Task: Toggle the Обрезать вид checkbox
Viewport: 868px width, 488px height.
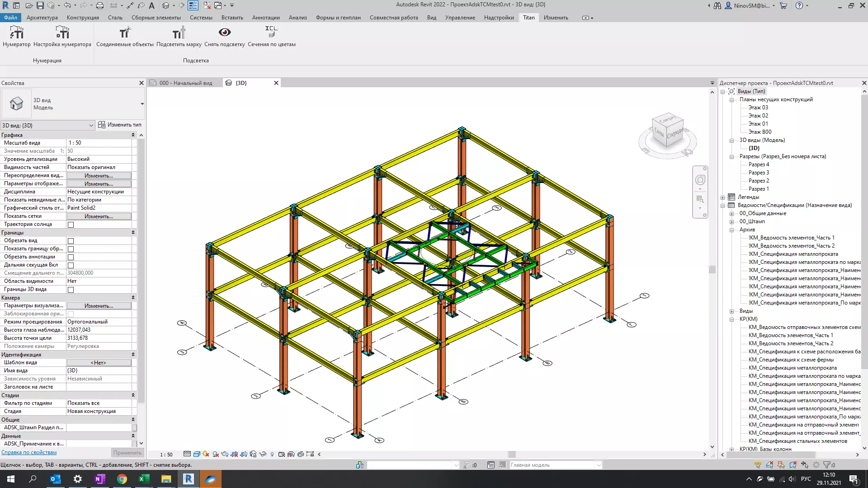Action: 71,241
